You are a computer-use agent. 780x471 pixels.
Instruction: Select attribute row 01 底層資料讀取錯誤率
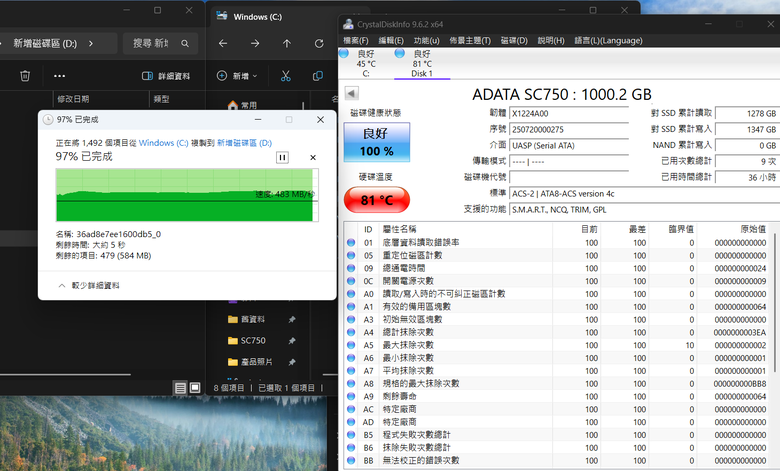557,243
